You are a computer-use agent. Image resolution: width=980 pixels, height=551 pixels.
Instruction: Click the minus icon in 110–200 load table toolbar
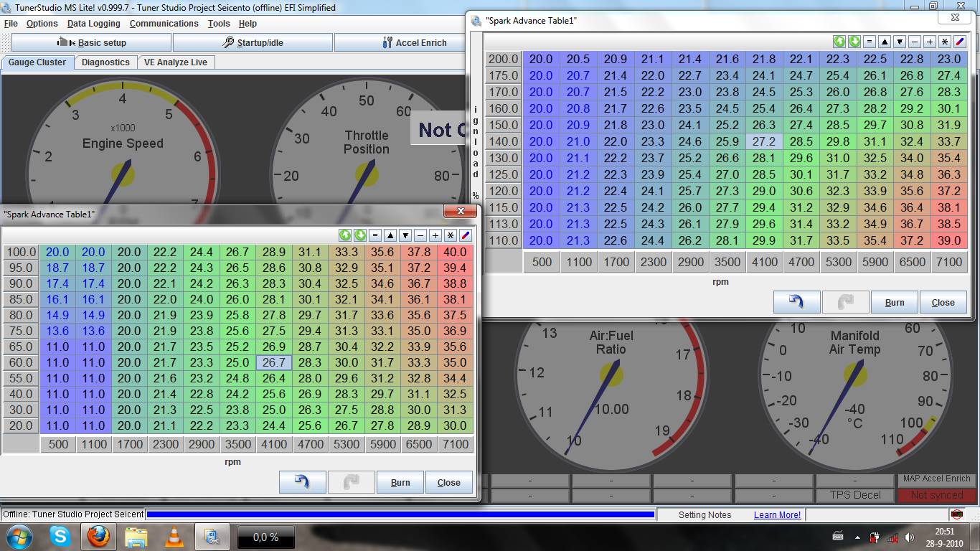tap(914, 42)
